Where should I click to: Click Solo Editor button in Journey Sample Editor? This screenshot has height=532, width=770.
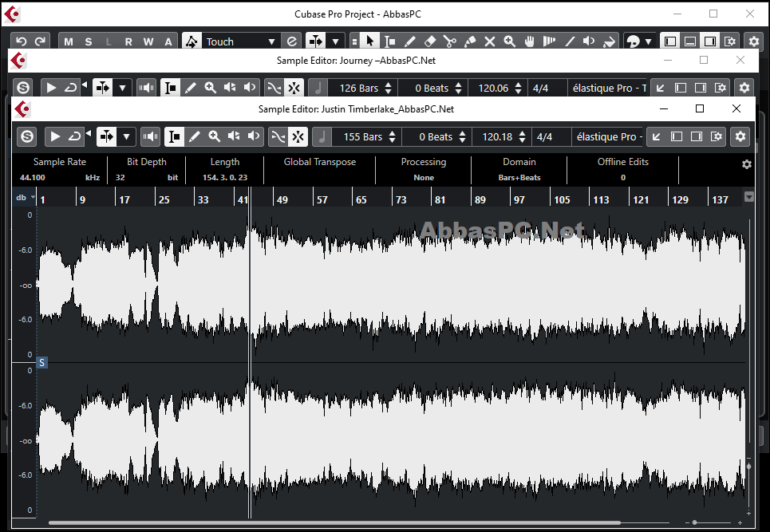(23, 88)
